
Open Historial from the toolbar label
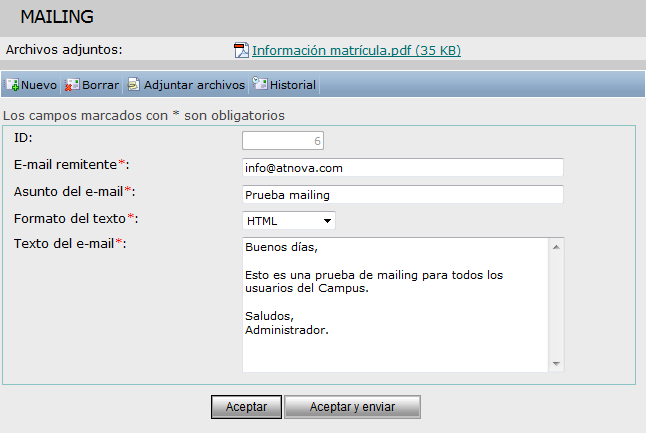[293, 85]
